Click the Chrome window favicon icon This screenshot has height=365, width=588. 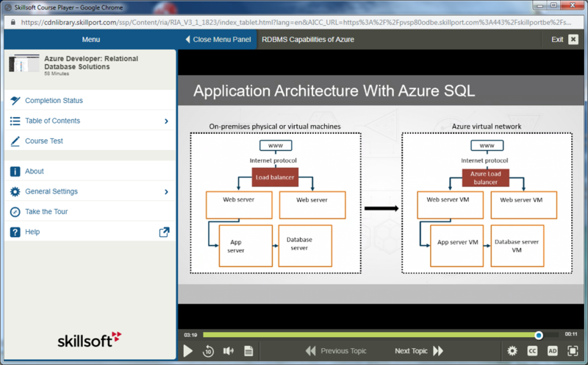coord(8,7)
